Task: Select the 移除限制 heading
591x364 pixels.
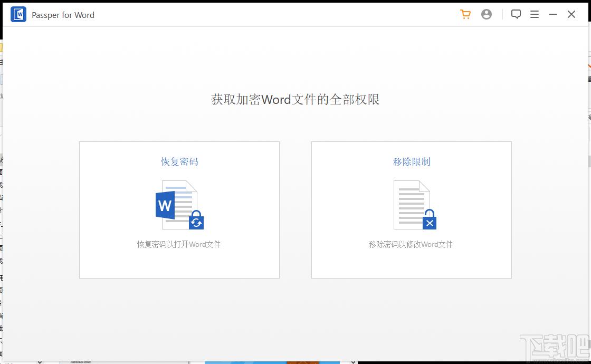Action: pos(412,161)
